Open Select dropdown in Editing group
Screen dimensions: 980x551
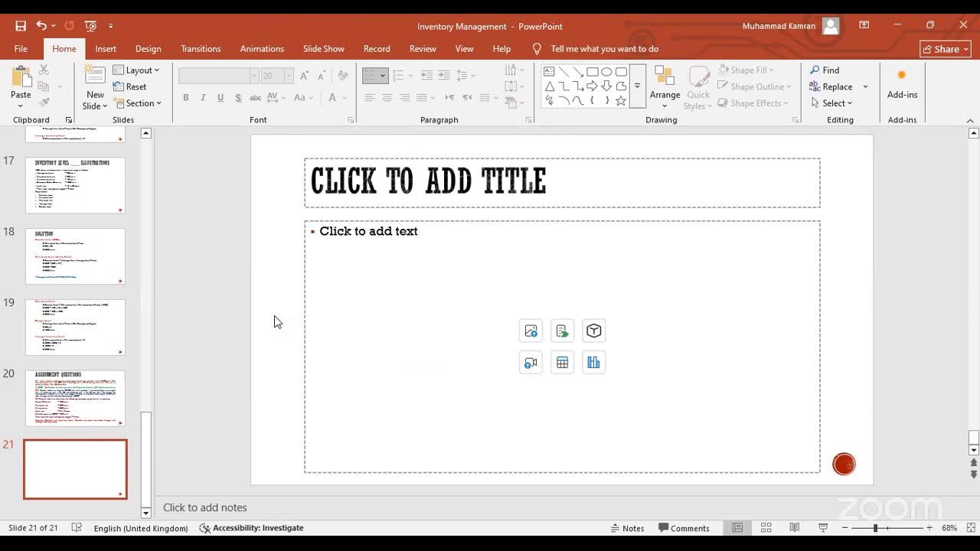(x=831, y=103)
